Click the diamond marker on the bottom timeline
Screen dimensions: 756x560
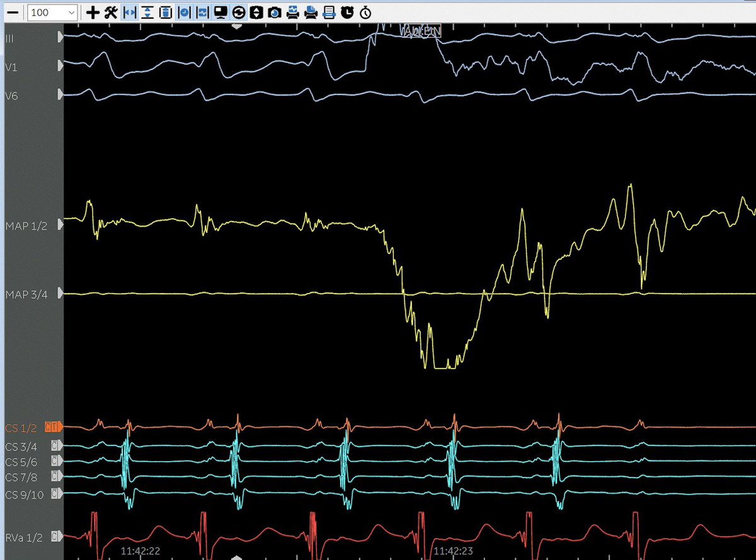[236, 557]
